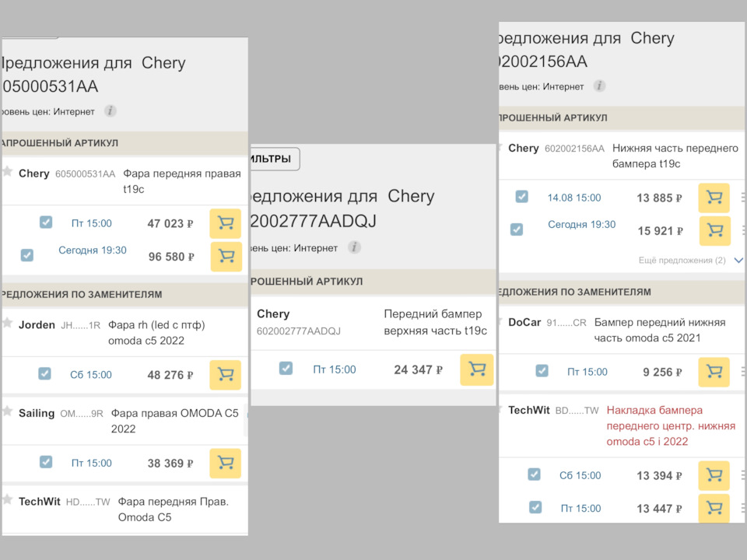This screenshot has height=560, width=747.
Task: Add 13 885 ₽ lower bumper to cart
Action: click(714, 198)
